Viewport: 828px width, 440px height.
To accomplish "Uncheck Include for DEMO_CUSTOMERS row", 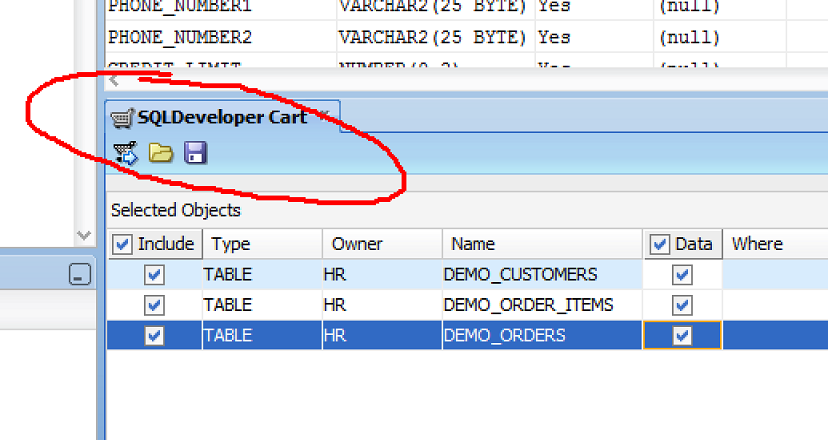I will point(154,275).
